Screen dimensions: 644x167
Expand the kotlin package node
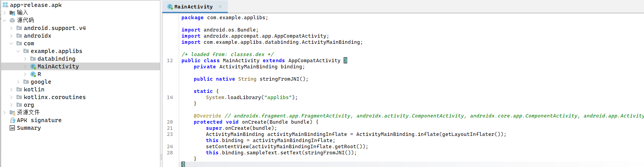[11, 89]
